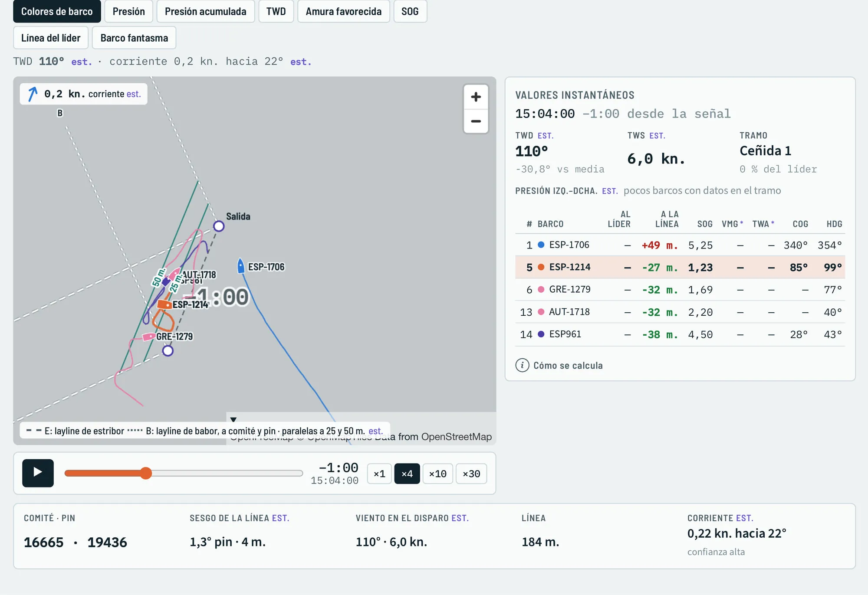Click the pink GRE-1279 boat marker on map

(x=149, y=337)
